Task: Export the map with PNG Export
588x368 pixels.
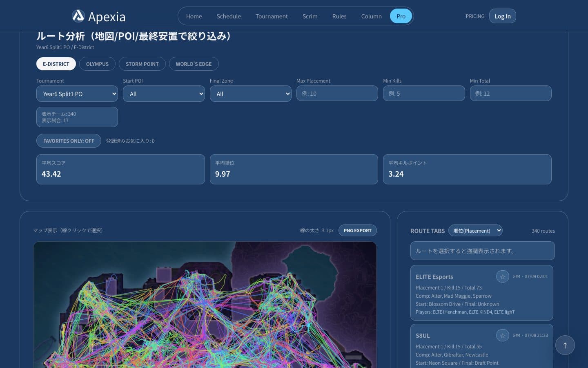Action: 358,231
